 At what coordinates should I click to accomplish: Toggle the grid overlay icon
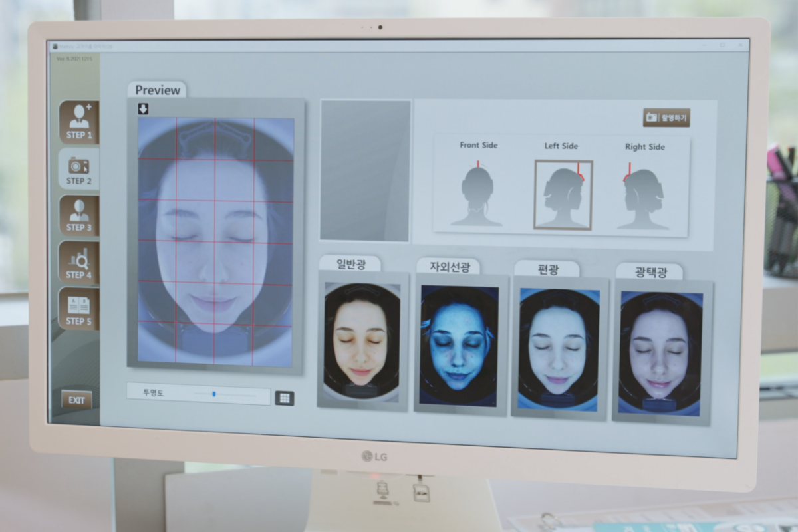284,398
